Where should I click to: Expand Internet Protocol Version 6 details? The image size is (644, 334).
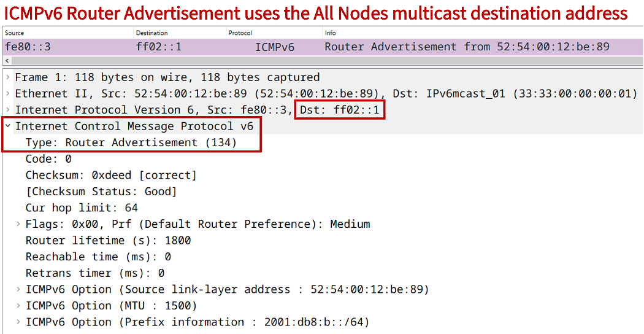click(x=7, y=111)
